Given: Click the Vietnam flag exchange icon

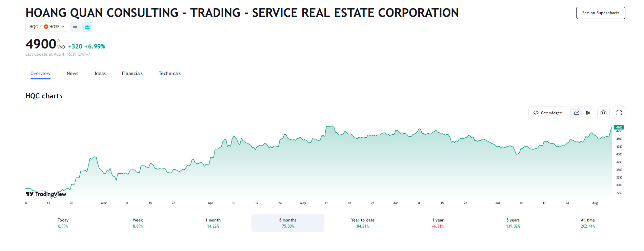Looking at the screenshot, I should click(x=46, y=27).
